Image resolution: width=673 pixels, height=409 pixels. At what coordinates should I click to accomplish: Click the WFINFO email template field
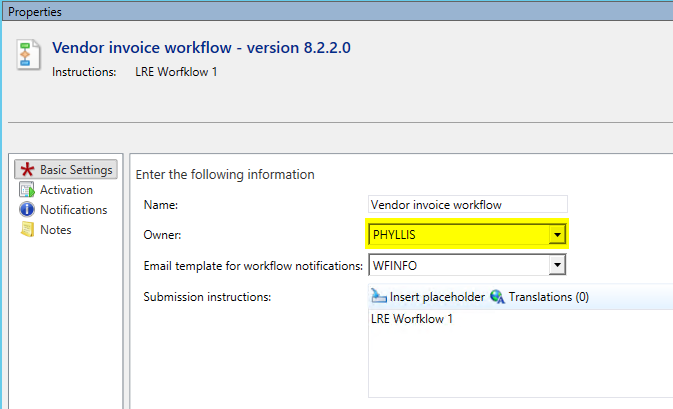[x=458, y=265]
